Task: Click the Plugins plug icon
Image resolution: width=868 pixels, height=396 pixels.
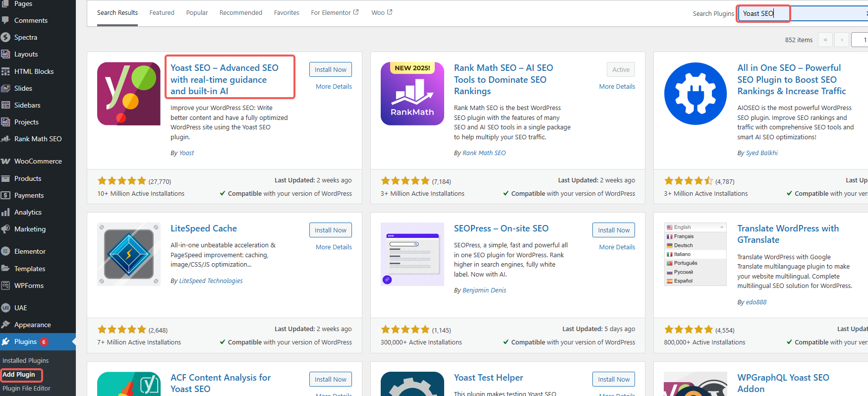Action: 5,341
